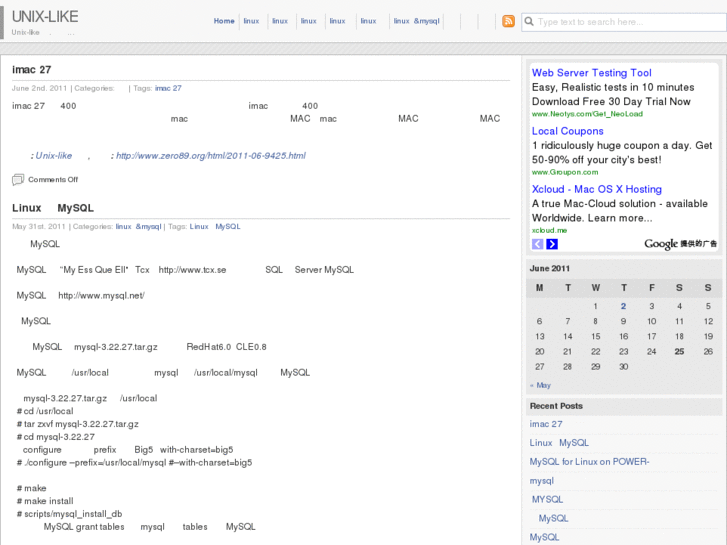Click the UNIX-LIKE site title
Screen dimensions: 727x545
pyautogui.click(x=45, y=17)
